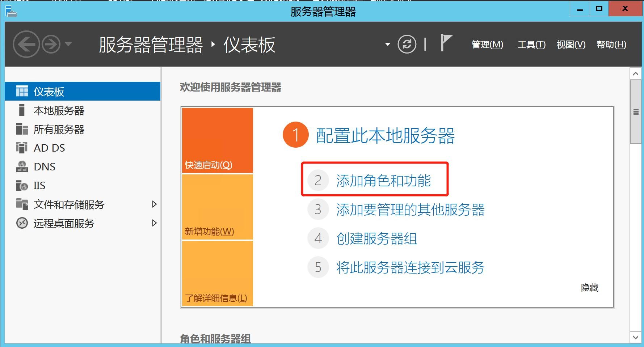Viewport: 644px width, 347px height.
Task: Expand the 文件和存储服务 submenu arrow
Action: click(x=154, y=204)
